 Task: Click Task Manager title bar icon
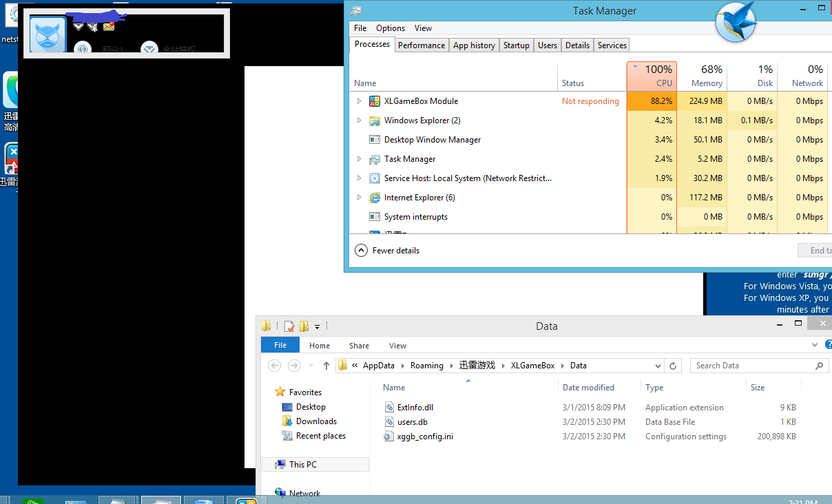coord(356,10)
